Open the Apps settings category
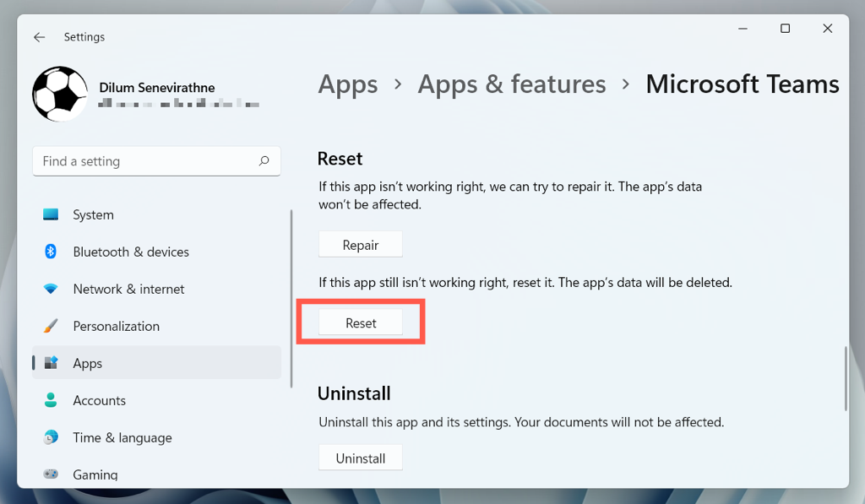865x504 pixels. tap(88, 363)
